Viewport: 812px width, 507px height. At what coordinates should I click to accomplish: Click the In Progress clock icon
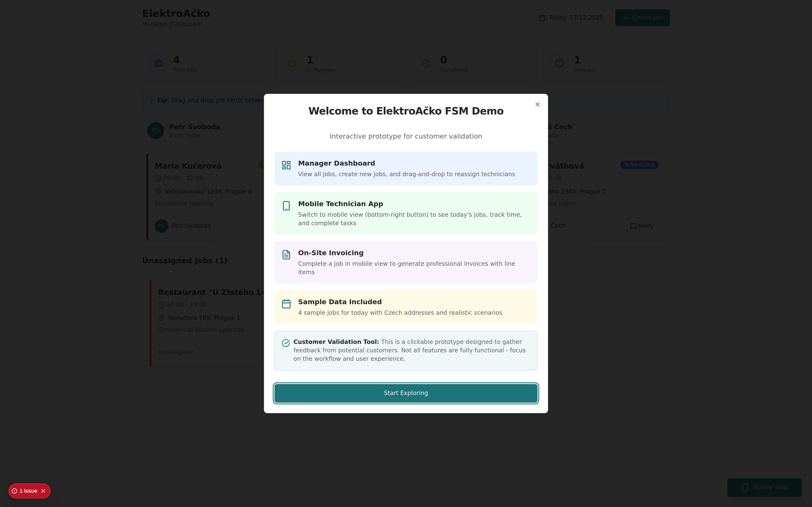[x=292, y=63]
